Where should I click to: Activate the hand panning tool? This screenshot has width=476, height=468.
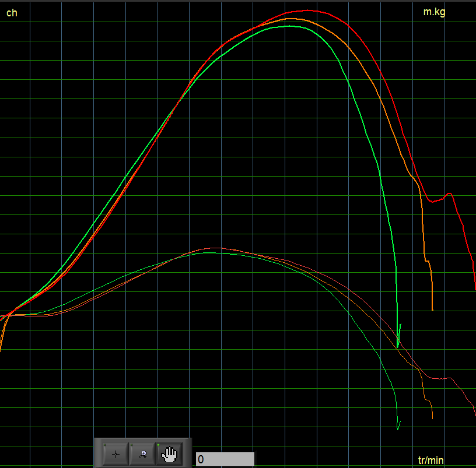pyautogui.click(x=169, y=454)
